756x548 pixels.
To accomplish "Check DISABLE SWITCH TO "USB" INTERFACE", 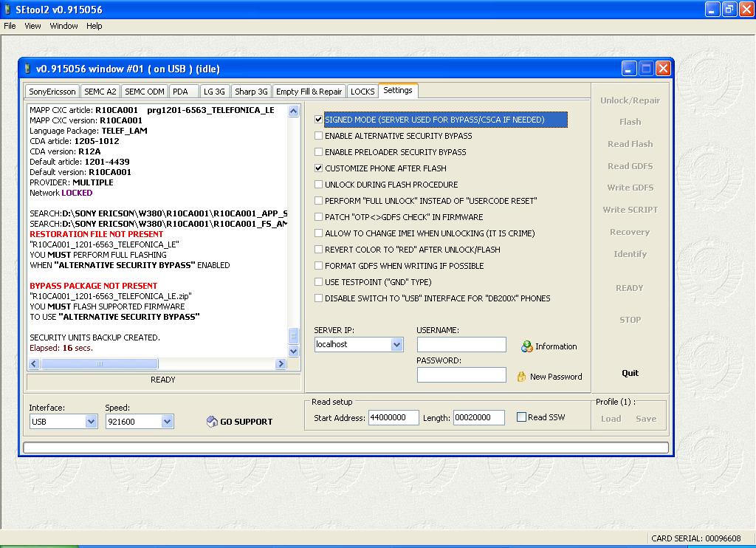I will pyautogui.click(x=318, y=298).
